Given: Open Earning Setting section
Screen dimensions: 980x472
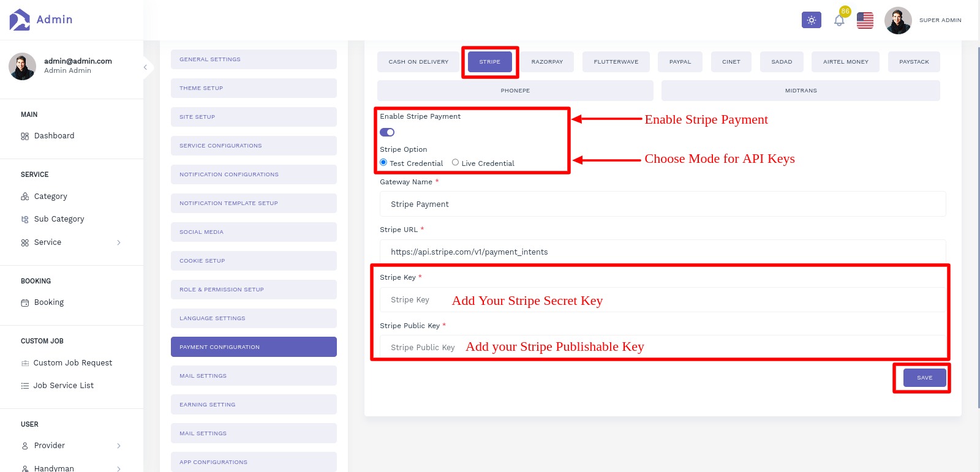Looking at the screenshot, I should [x=254, y=405].
